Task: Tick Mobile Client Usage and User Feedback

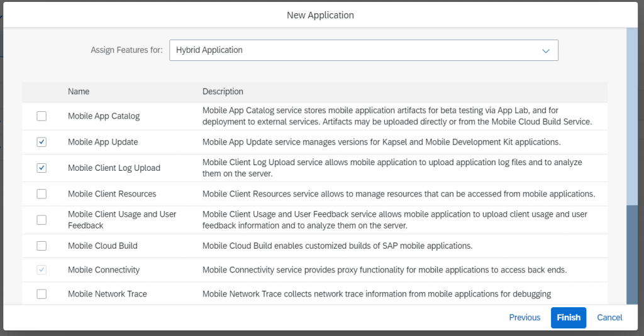Action: click(x=42, y=220)
